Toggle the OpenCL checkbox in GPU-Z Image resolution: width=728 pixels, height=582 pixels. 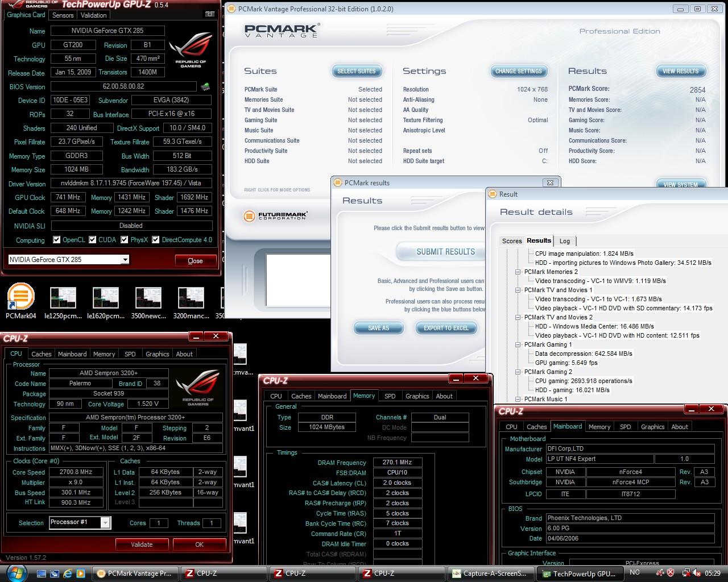point(56,240)
